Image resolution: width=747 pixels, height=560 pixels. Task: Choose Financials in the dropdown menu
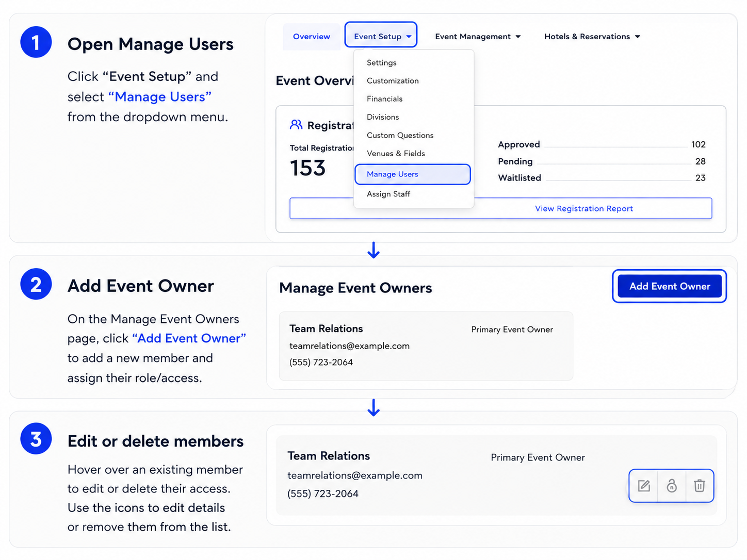click(x=384, y=98)
